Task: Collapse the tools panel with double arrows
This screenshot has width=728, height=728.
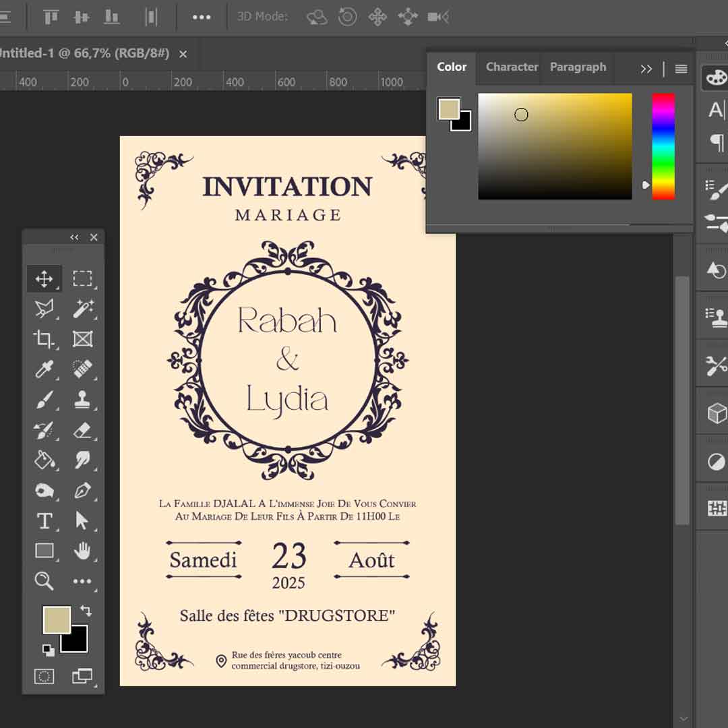Action: click(74, 237)
